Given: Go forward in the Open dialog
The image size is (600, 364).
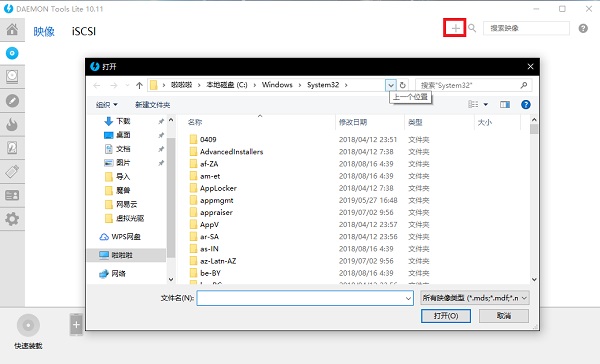Looking at the screenshot, I should tap(113, 85).
